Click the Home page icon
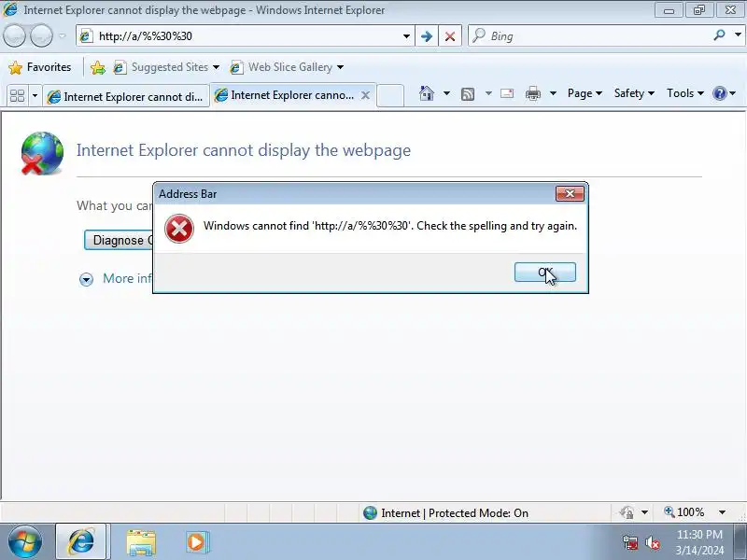The height and width of the screenshot is (560, 747). (x=427, y=93)
